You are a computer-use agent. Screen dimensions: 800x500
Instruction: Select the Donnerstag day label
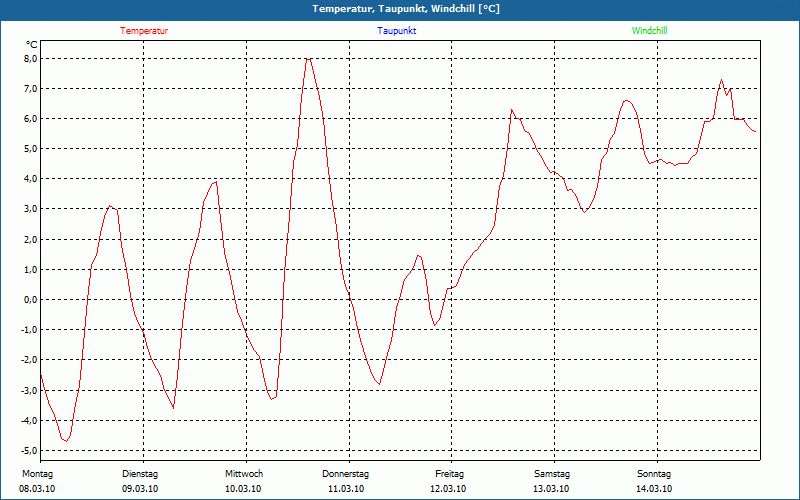tap(345, 474)
